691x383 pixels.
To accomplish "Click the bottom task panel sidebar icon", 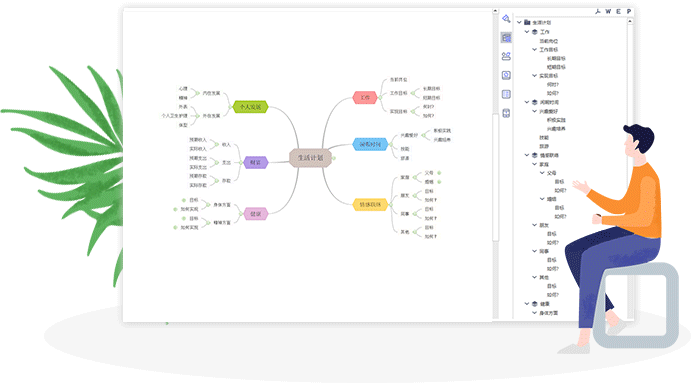I will click(x=506, y=113).
